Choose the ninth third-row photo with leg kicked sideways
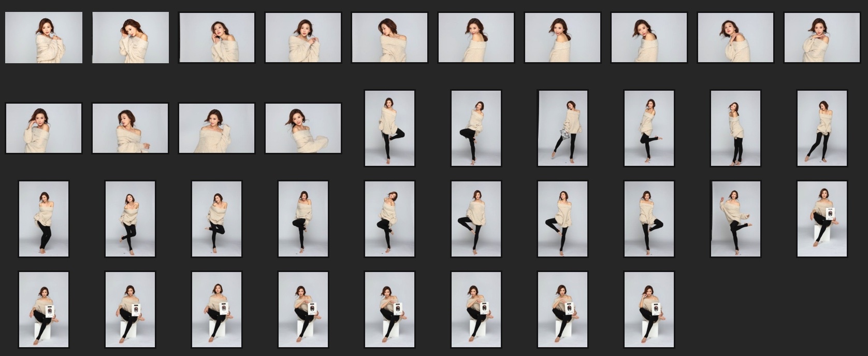Screen dimensions: 868x356 click(x=735, y=219)
